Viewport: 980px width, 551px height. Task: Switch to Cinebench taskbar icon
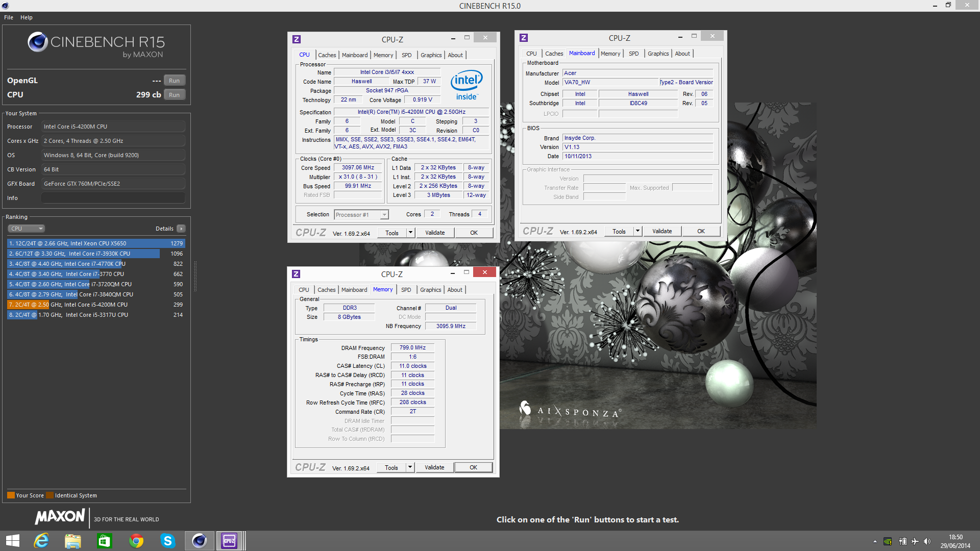(x=199, y=541)
